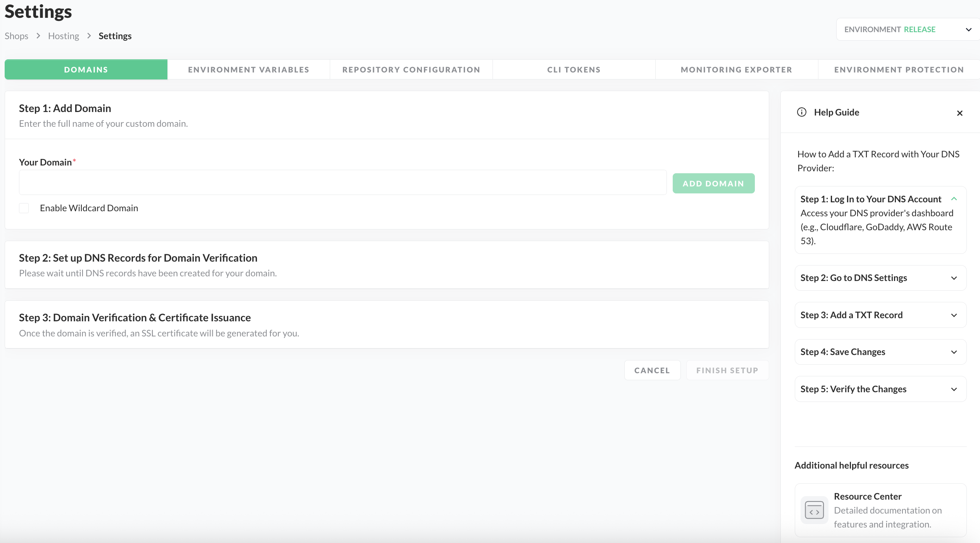
Task: Select the Monitoring Exporter tab
Action: coord(736,70)
